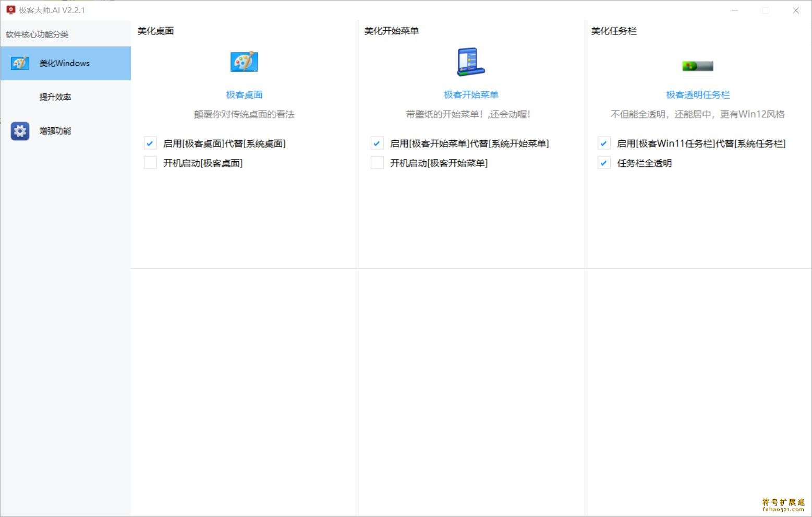Toggle off 任务栏全透明
This screenshot has height=517, width=812.
click(604, 162)
